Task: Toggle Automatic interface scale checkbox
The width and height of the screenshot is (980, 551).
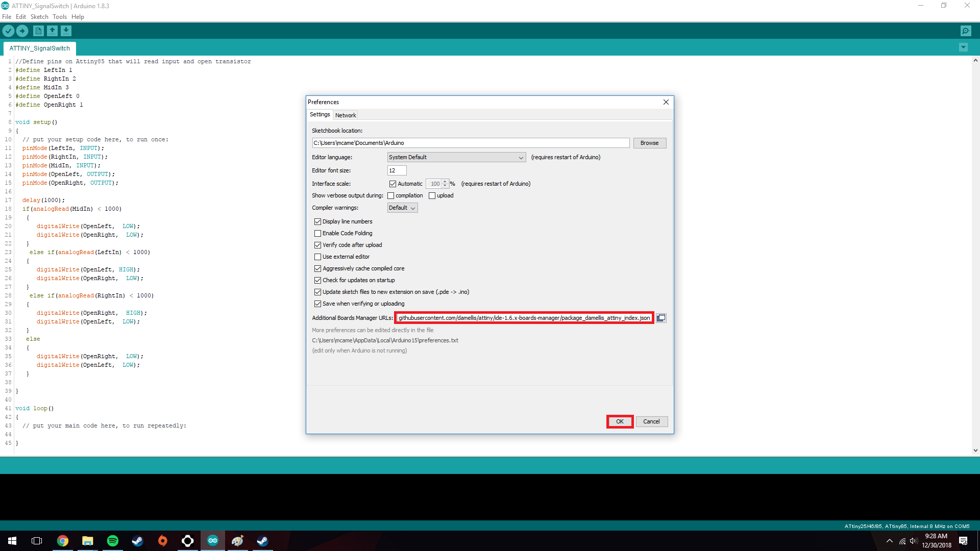Action: (393, 184)
